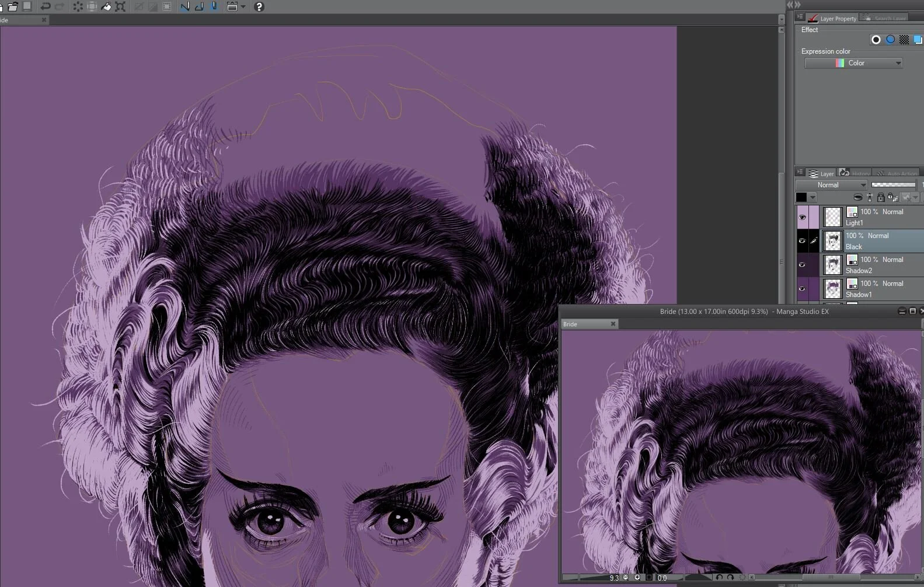Select the Light1 layer name
This screenshot has height=587, width=924.
tap(855, 223)
